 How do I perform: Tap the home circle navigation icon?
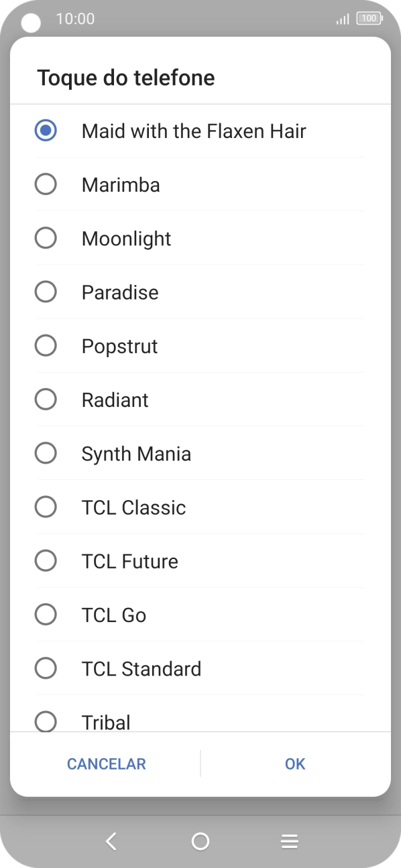[200, 841]
